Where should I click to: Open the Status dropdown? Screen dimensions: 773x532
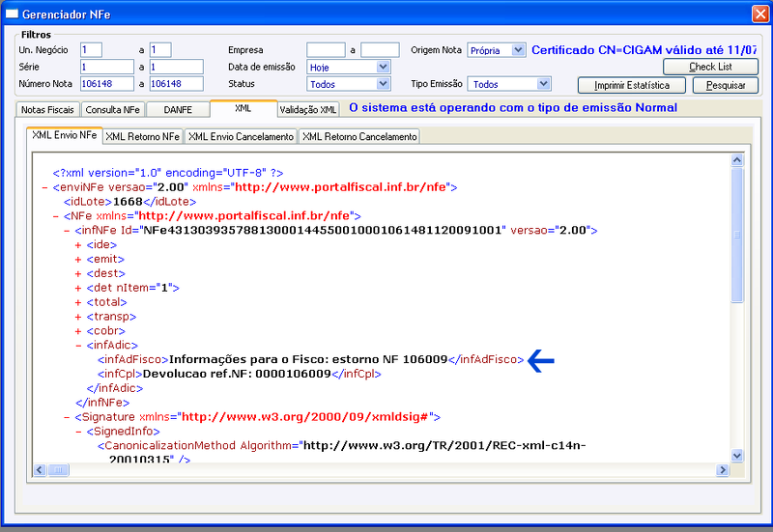tap(383, 84)
